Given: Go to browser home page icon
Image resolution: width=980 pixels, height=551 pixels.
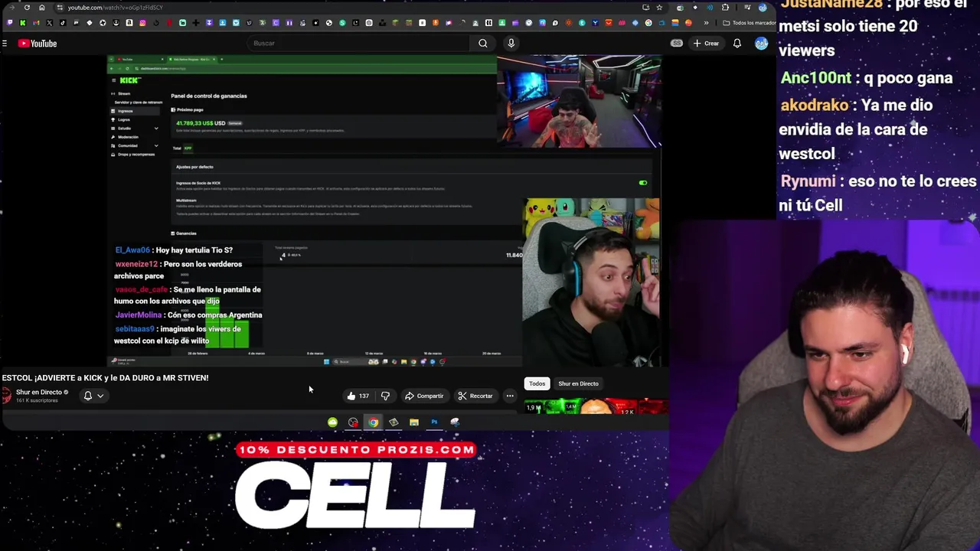Looking at the screenshot, I should pos(41,8).
